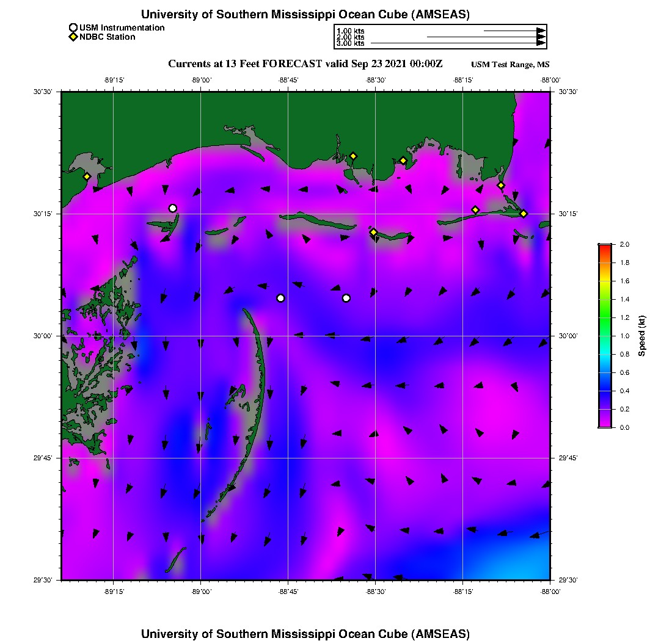
Task: Select the northernmost yellow NDBC station diamond
Action: coord(353,156)
